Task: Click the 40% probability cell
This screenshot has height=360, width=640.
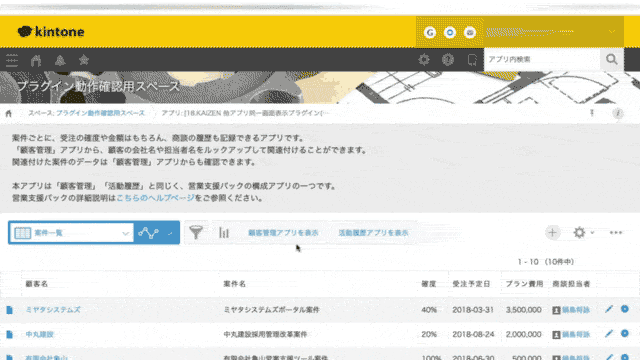Action: [x=429, y=310]
